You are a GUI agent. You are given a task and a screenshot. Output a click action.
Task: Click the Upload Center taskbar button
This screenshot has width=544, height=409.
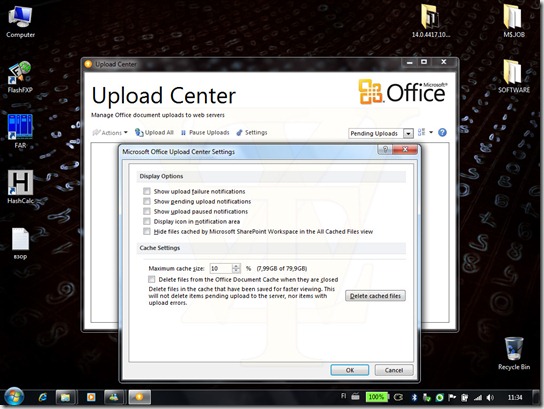139,397
